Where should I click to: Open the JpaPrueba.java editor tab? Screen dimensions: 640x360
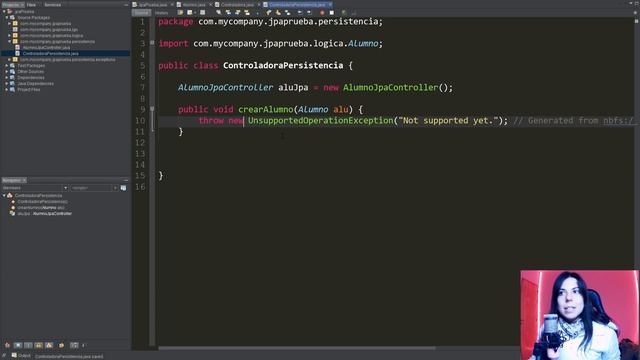coord(153,4)
